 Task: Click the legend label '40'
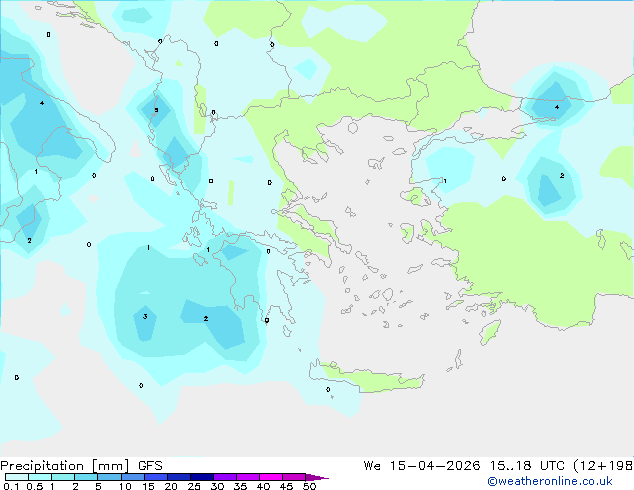[x=263, y=486]
